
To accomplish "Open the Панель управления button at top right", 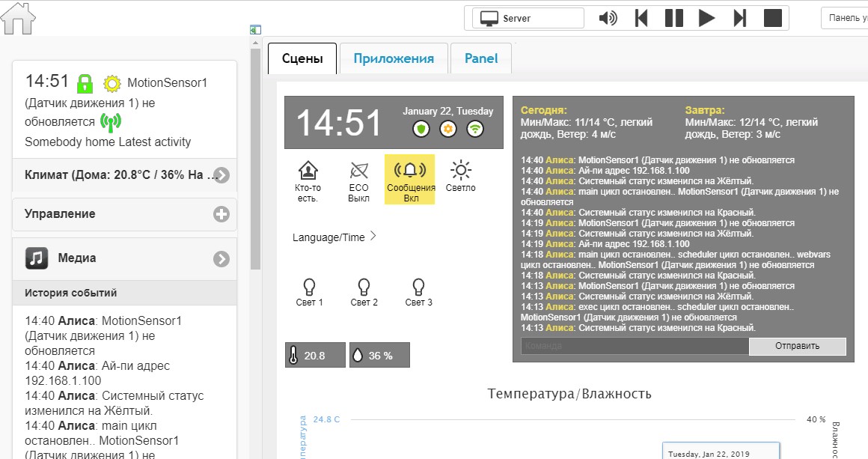I will (845, 18).
